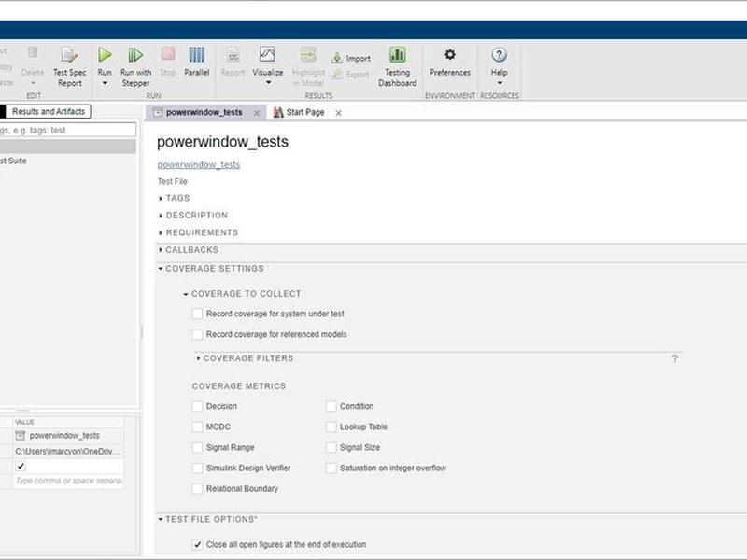The width and height of the screenshot is (747, 560).
Task: Open the Testing Dashboard
Action: tap(398, 66)
